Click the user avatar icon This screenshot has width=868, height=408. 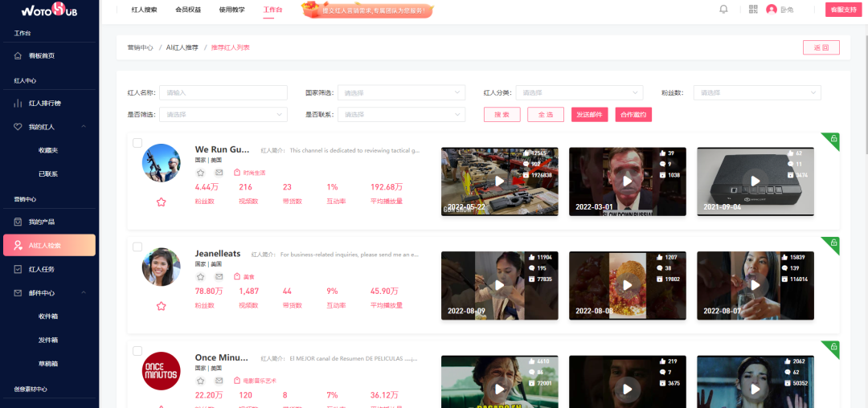[x=771, y=10]
